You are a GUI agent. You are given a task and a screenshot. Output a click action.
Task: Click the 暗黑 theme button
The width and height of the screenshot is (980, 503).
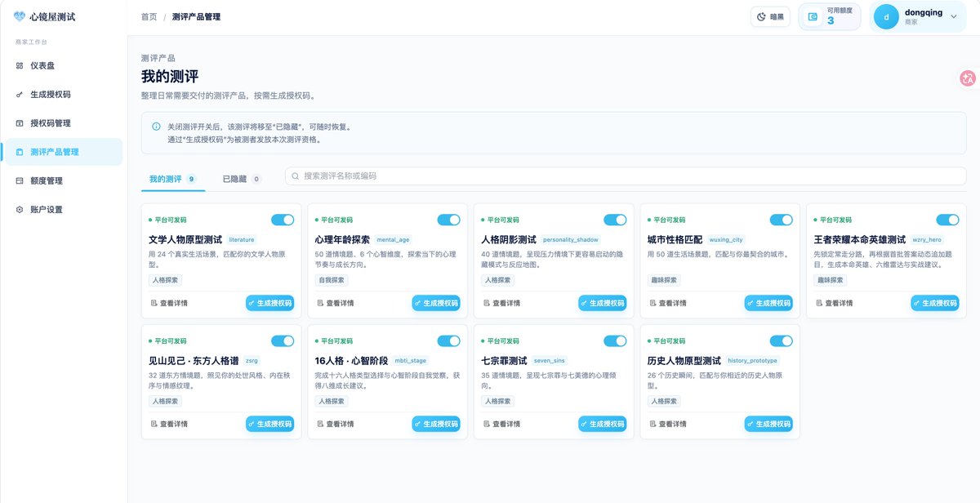click(770, 16)
